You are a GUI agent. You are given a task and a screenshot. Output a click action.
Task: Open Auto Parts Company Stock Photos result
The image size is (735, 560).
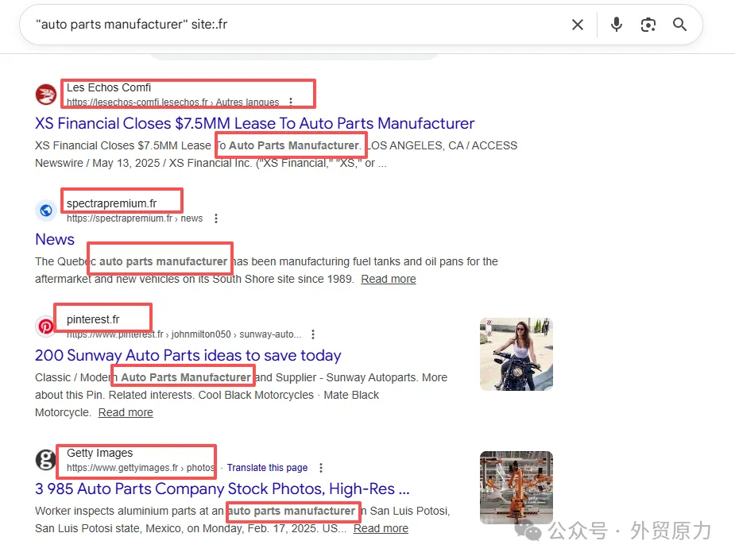(x=222, y=489)
